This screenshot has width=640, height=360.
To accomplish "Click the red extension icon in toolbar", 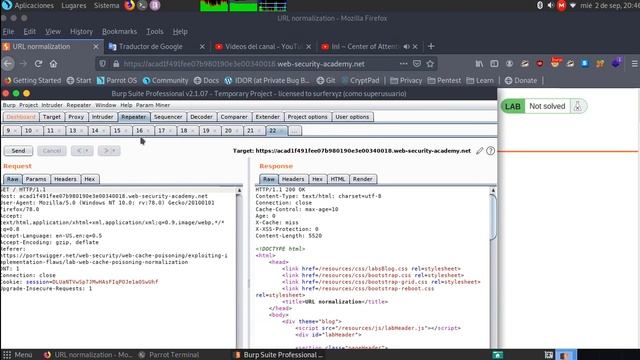I will (540, 64).
